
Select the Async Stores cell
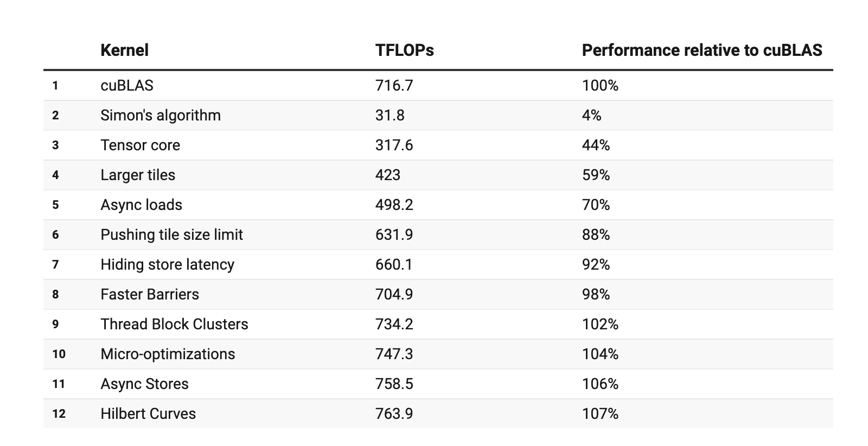(144, 384)
